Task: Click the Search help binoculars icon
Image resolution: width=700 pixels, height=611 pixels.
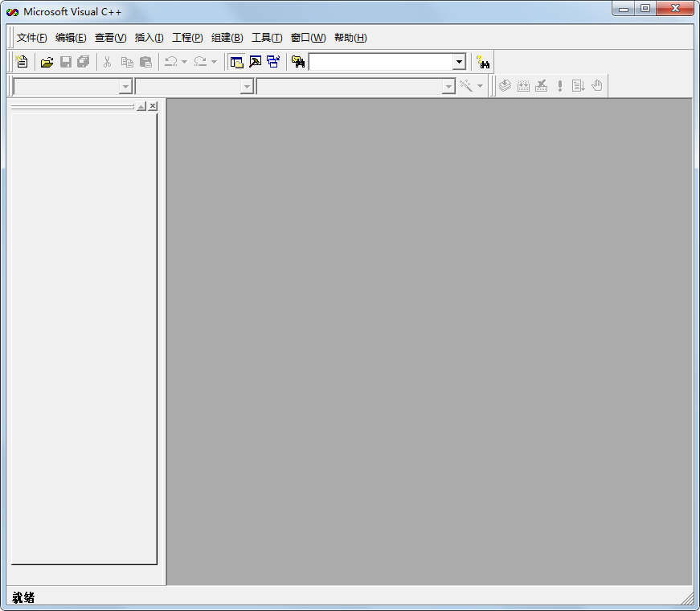Action: 483,62
